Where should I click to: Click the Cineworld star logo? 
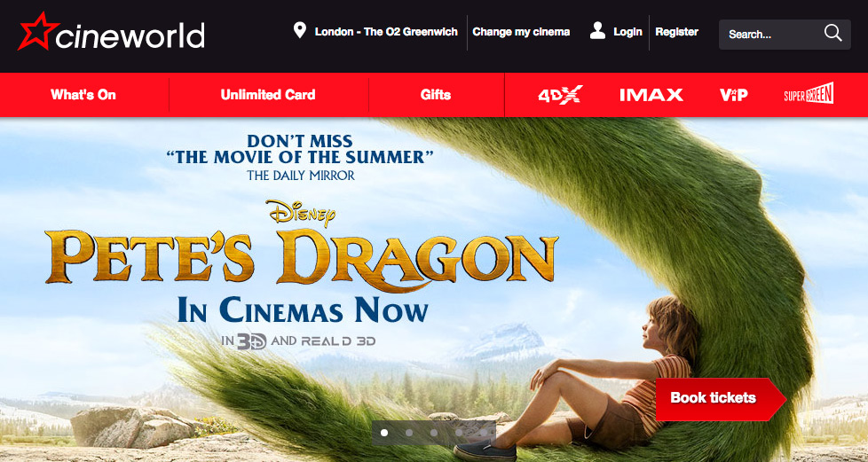click(37, 32)
